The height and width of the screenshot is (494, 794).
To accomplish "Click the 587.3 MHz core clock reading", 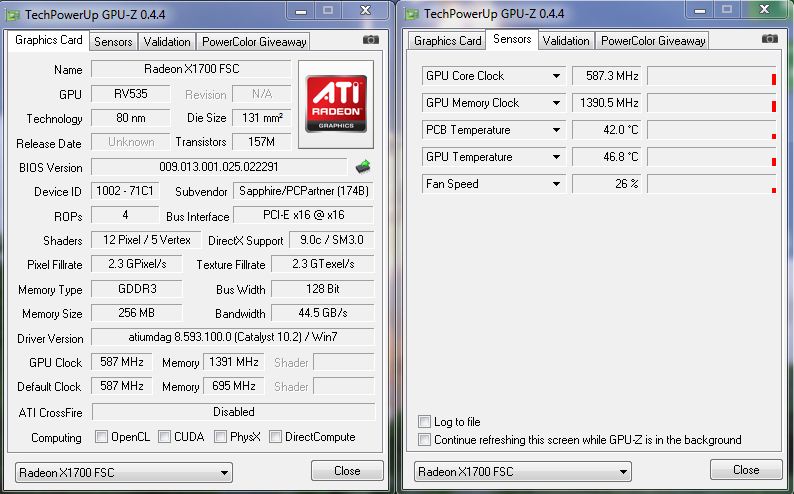I will pos(607,76).
